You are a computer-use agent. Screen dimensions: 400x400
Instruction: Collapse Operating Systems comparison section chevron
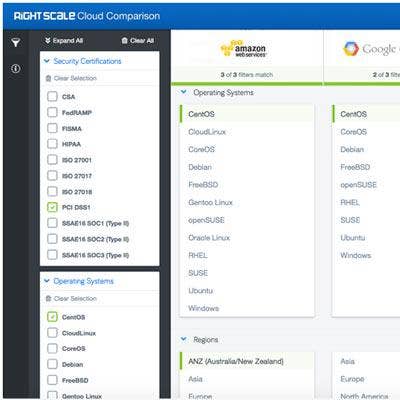184,92
